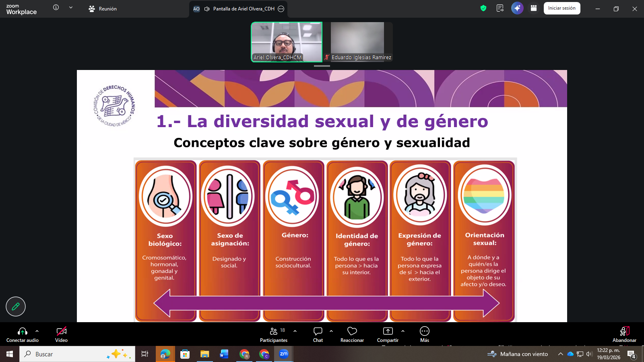
Task: Open the Chat panel
Action: click(x=318, y=334)
